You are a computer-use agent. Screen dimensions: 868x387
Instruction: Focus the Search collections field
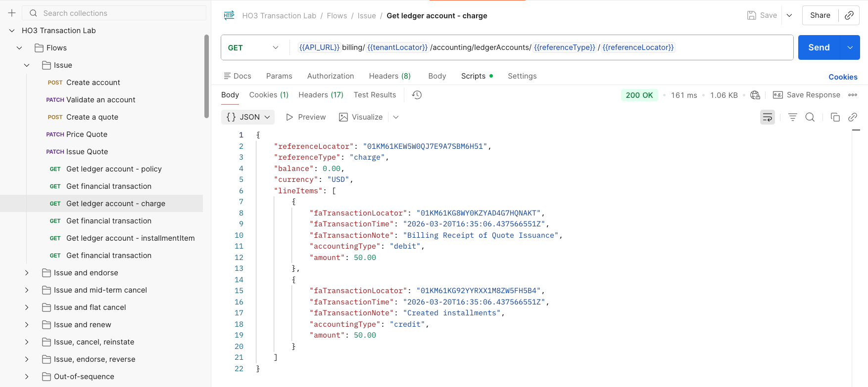tap(114, 13)
